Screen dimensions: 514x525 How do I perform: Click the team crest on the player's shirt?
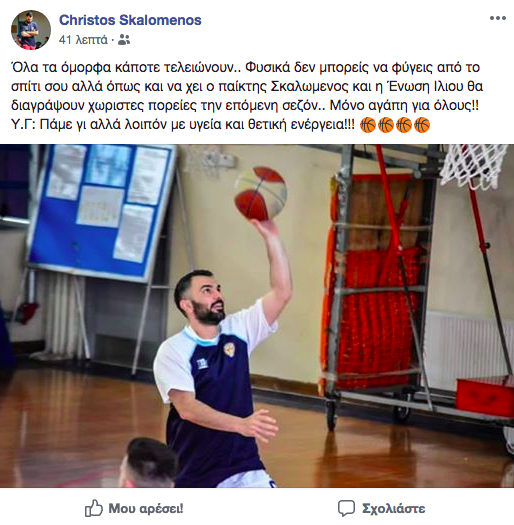[x=230, y=349]
